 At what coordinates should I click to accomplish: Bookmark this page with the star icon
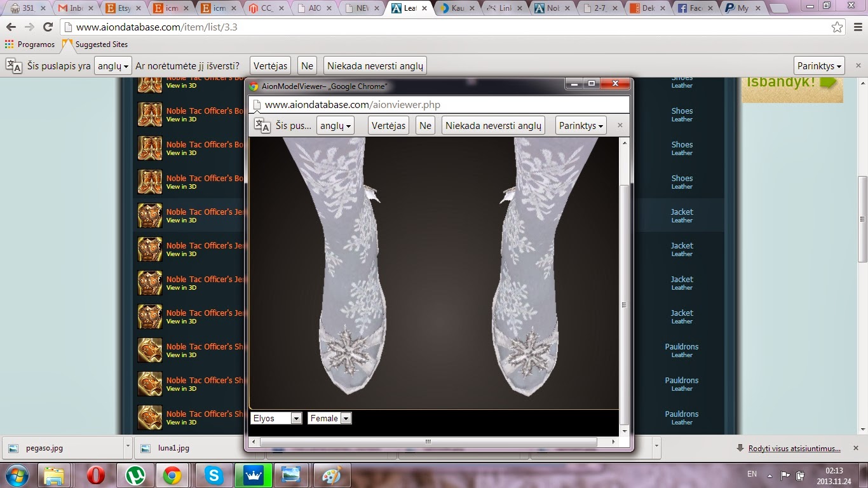(837, 27)
